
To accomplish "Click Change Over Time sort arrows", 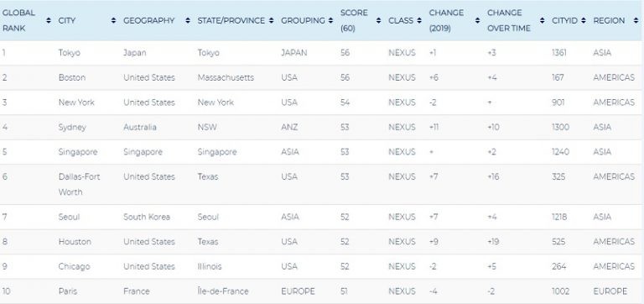I will click(x=543, y=20).
